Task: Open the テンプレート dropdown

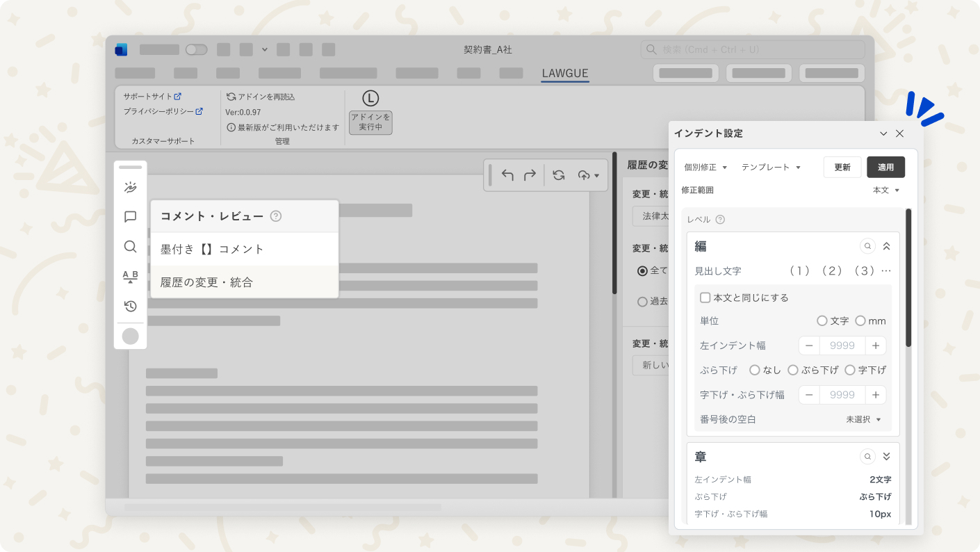Action: point(771,168)
